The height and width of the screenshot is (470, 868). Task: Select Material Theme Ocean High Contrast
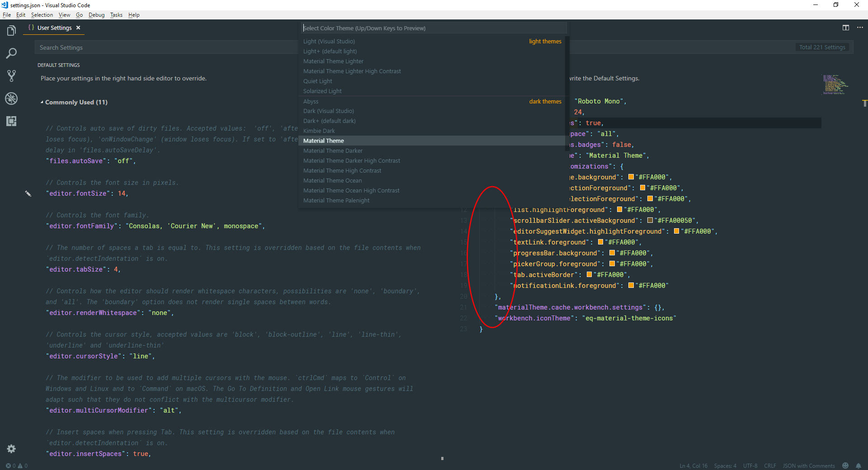point(432,190)
